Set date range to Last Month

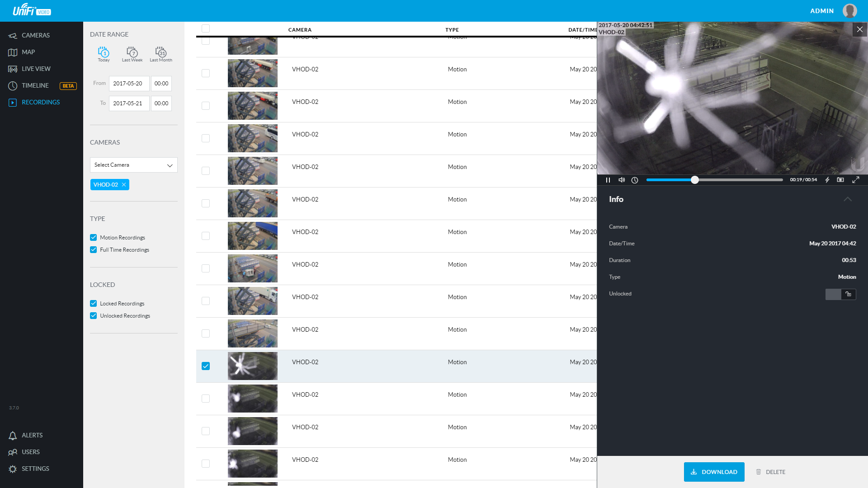(x=161, y=54)
